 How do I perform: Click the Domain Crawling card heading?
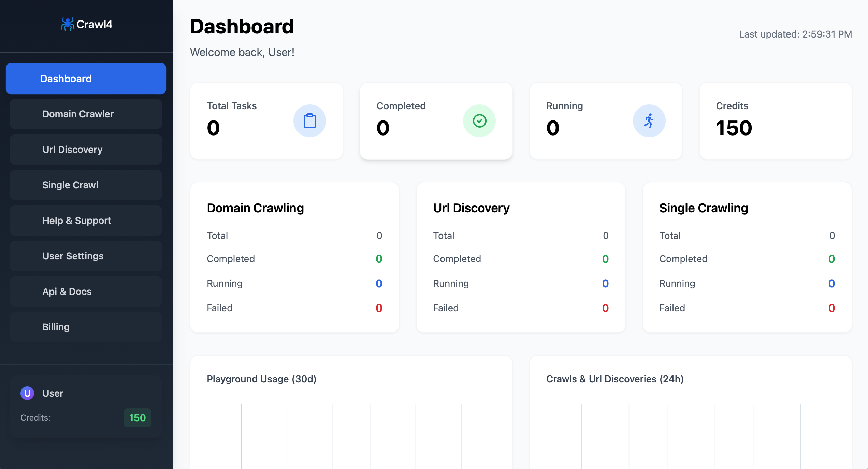pyautogui.click(x=255, y=208)
